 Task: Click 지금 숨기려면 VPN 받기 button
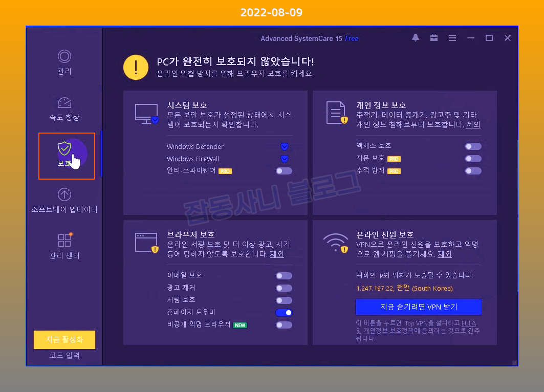[x=419, y=307]
